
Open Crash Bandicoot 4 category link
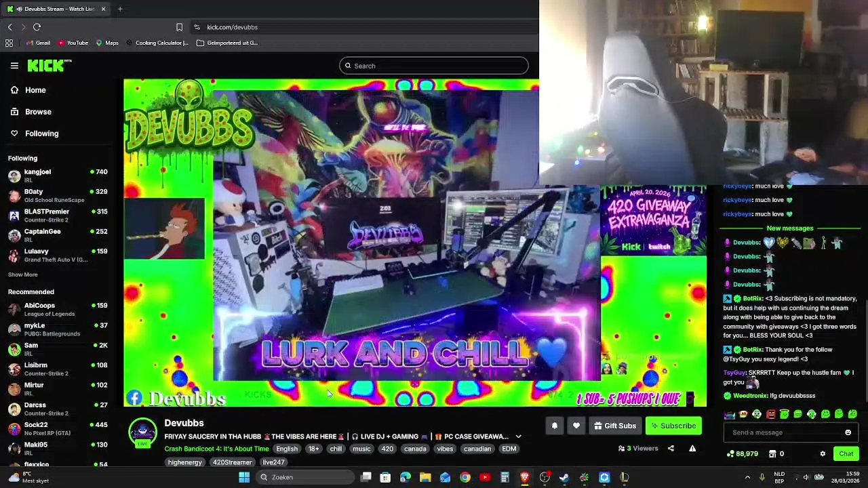[216, 449]
